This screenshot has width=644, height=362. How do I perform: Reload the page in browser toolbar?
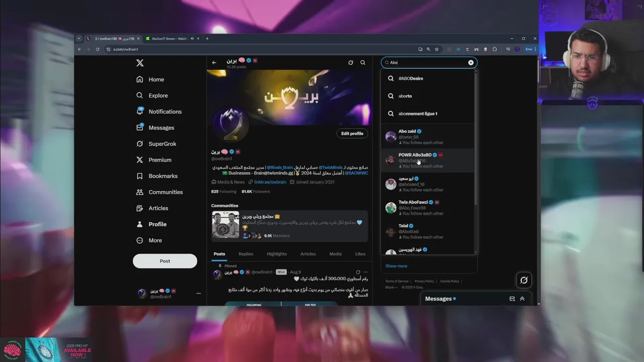pos(97,49)
